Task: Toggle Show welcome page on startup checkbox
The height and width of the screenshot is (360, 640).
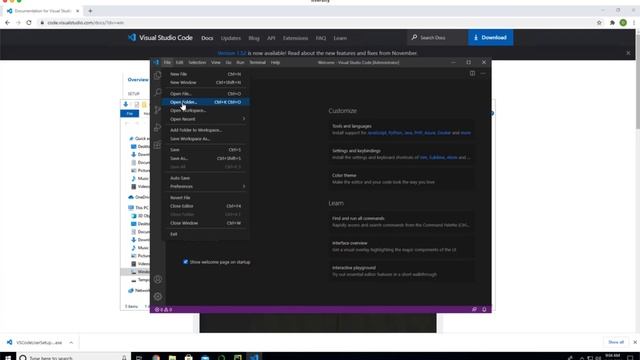Action: click(186, 262)
